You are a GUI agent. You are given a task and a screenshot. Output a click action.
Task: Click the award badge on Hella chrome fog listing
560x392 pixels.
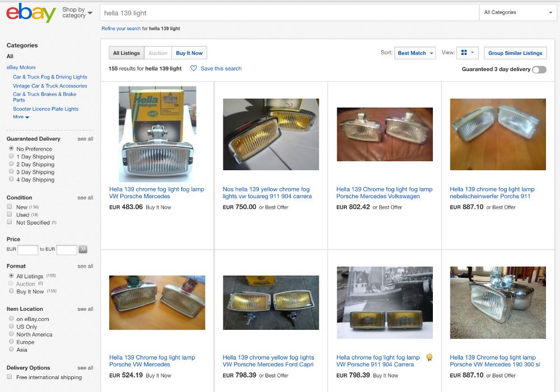pos(430,357)
